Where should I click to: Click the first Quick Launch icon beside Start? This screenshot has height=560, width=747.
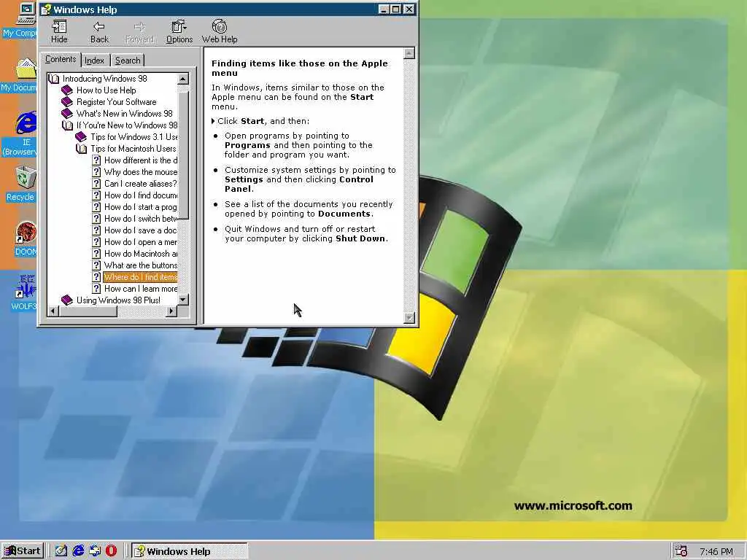click(x=61, y=551)
